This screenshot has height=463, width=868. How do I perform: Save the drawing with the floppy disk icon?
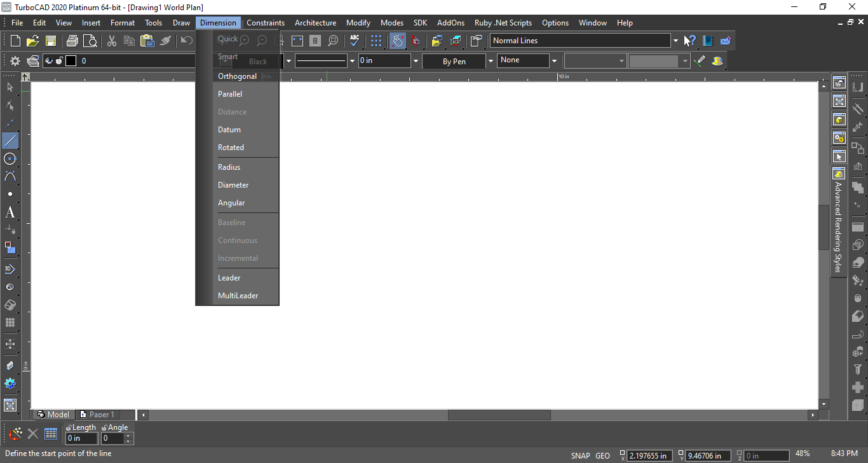[x=51, y=41]
